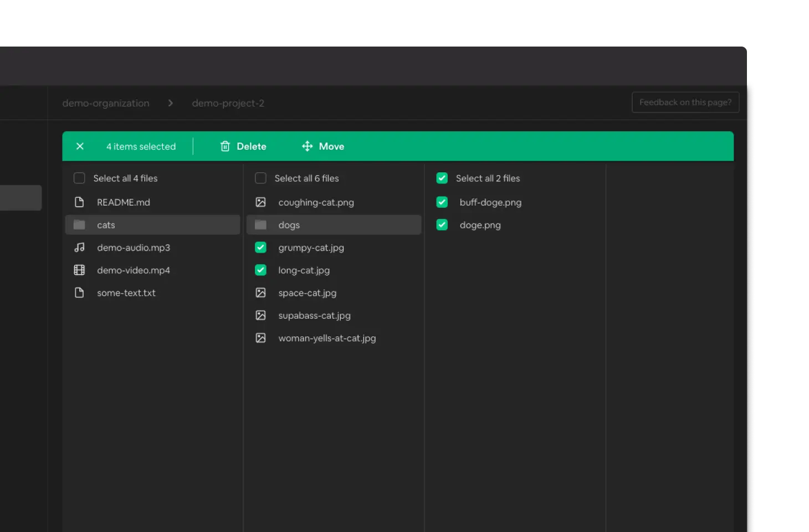The width and height of the screenshot is (809, 532).
Task: Click the film icon for demo-video.mp4
Action: click(x=79, y=270)
